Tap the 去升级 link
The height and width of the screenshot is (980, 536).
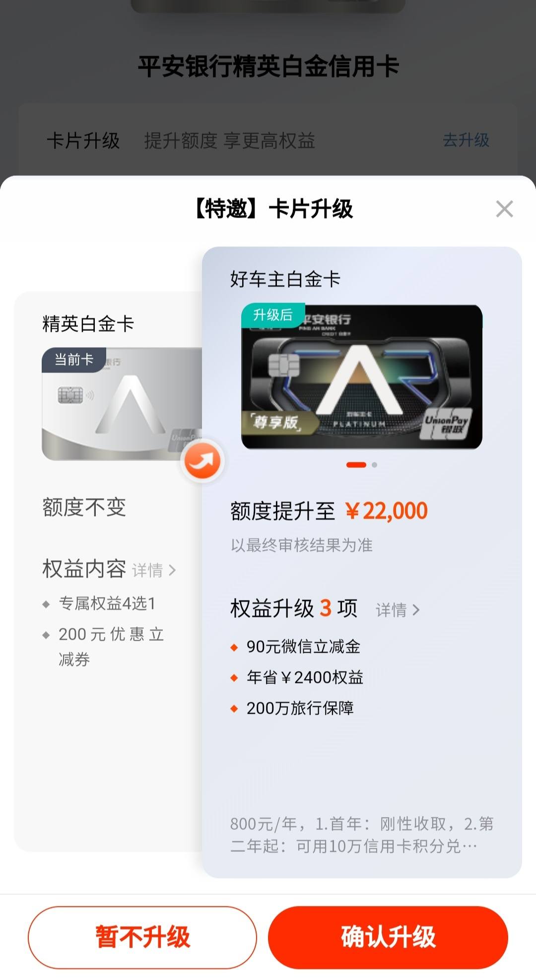466,140
